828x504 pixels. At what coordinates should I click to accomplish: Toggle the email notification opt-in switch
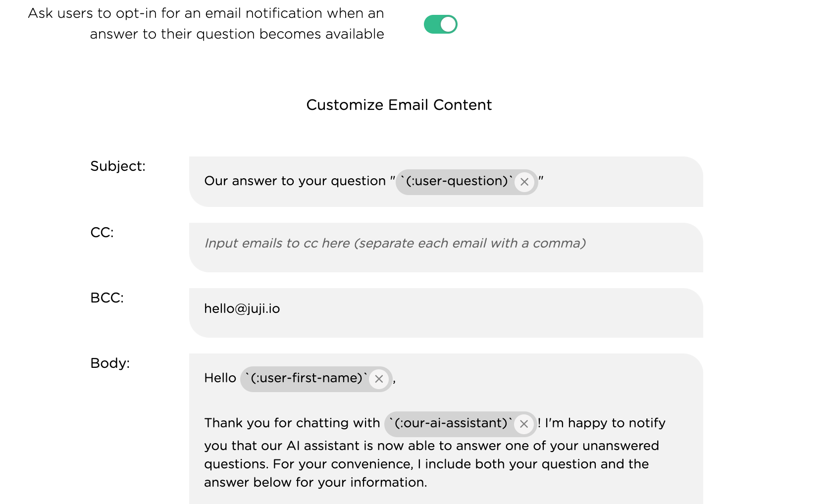tap(440, 24)
